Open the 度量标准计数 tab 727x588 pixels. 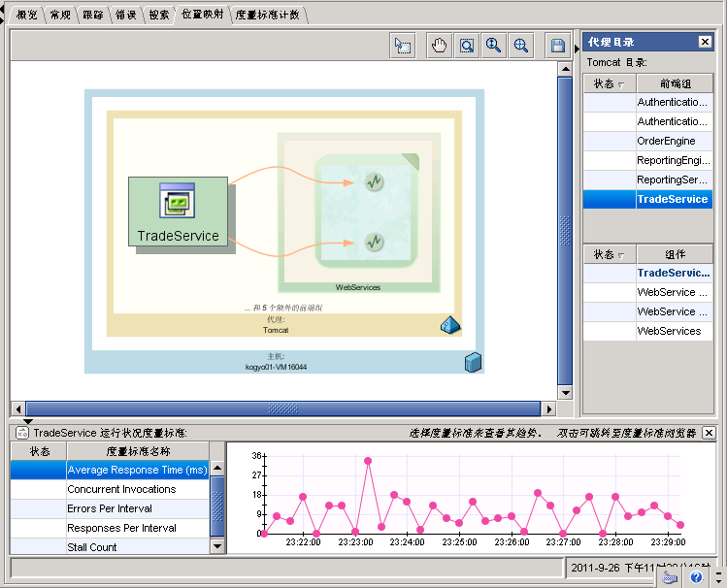(x=267, y=15)
